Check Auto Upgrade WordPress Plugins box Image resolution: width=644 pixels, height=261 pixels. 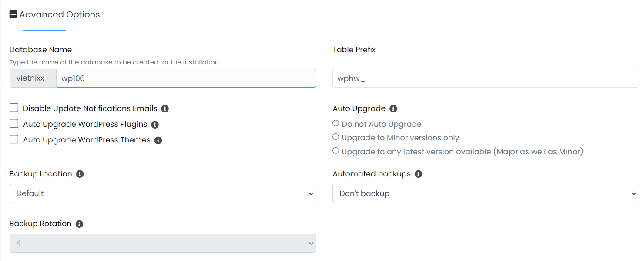[14, 124]
